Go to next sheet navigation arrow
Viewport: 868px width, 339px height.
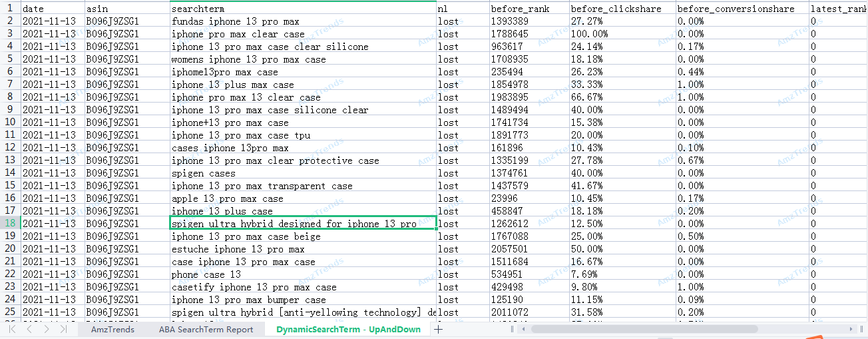pos(46,329)
